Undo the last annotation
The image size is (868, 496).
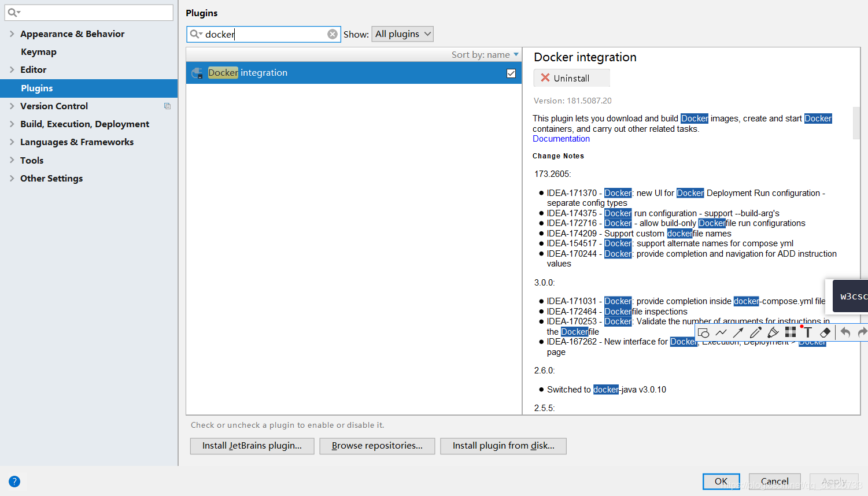[x=845, y=332]
